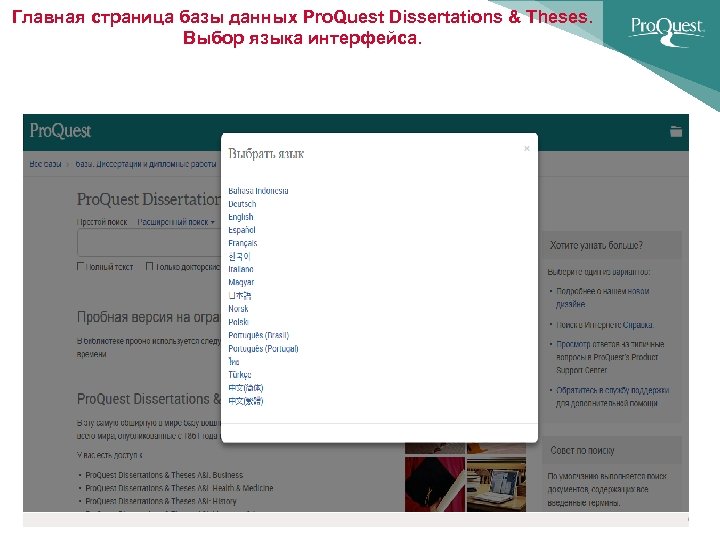The width and height of the screenshot is (720, 540).
Task: Choose Japanese language option
Action: click(x=240, y=295)
